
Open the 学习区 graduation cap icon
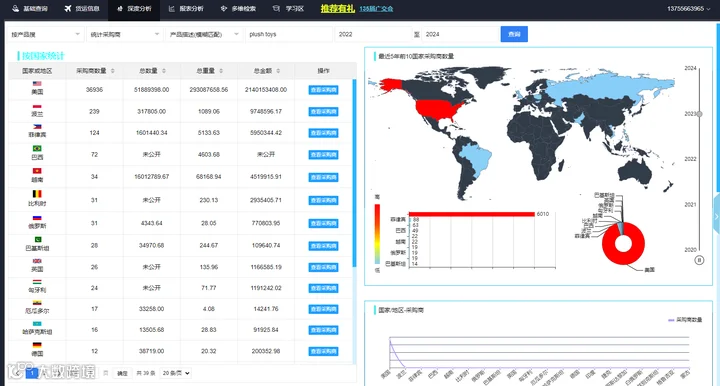point(276,8)
